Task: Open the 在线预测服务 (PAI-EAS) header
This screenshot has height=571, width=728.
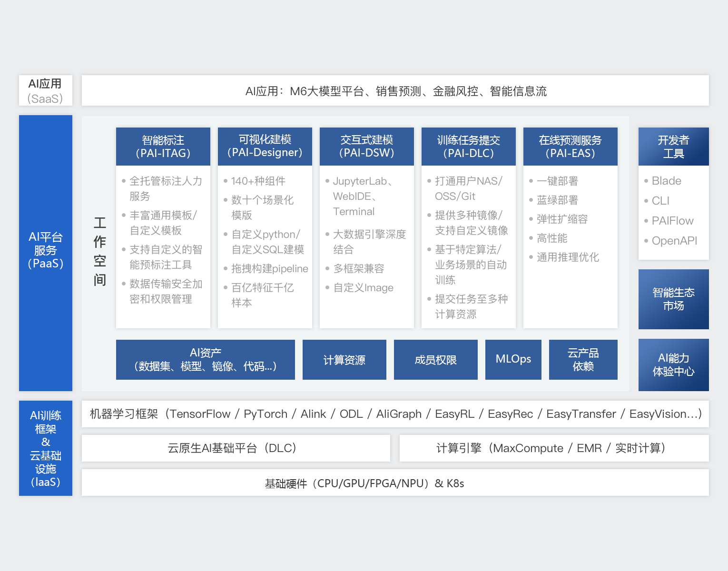Action: click(x=571, y=147)
